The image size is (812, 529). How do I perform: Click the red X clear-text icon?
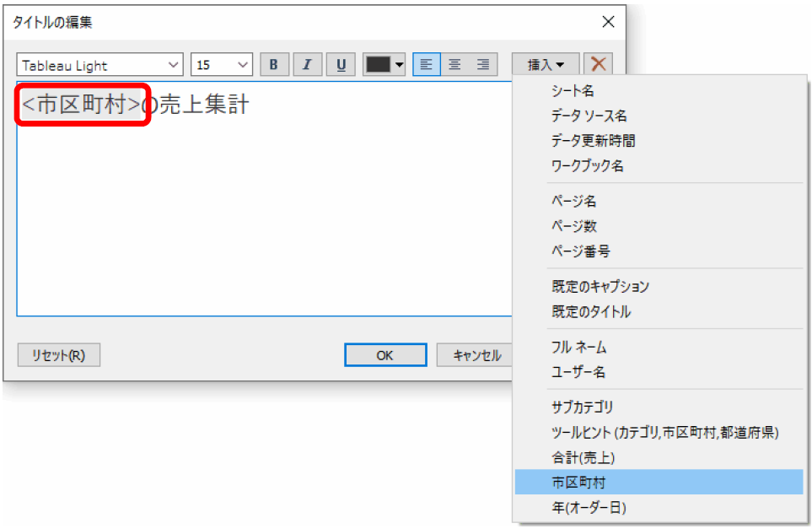598,64
